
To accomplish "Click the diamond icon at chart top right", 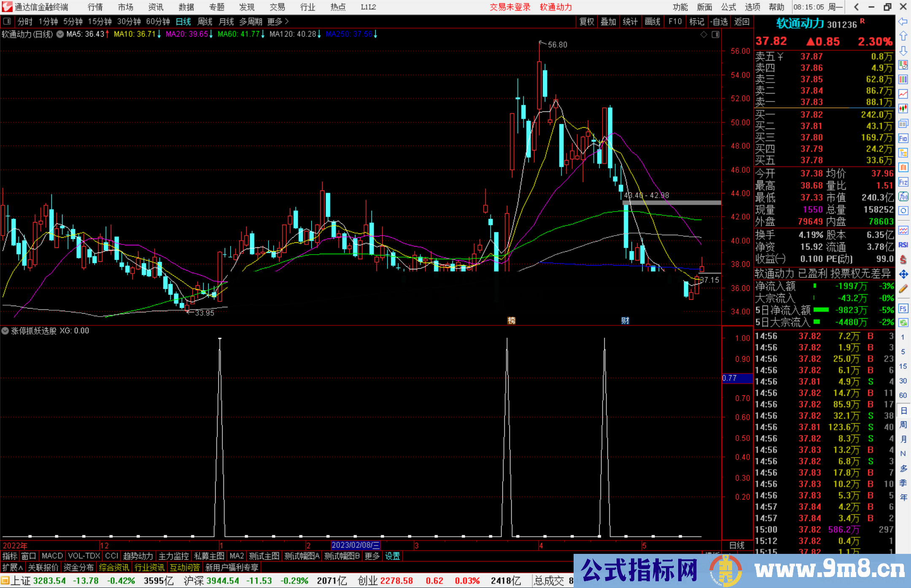I will click(x=703, y=35).
